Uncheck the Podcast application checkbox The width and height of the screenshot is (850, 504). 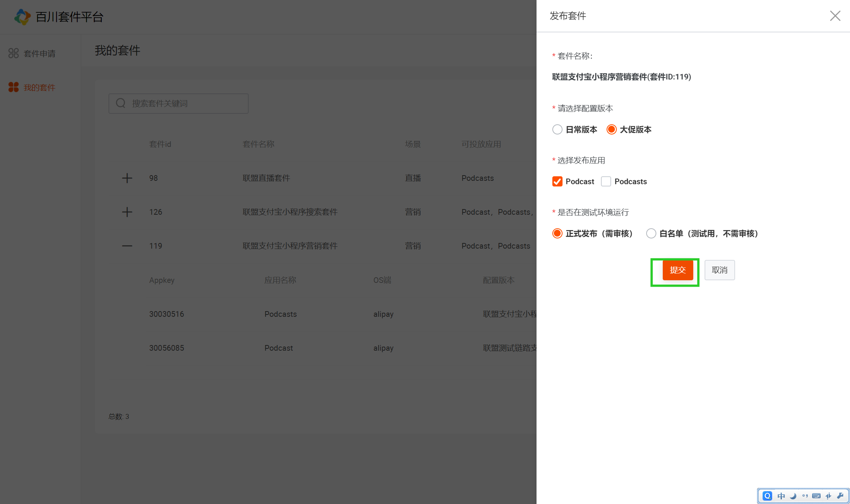pos(557,182)
